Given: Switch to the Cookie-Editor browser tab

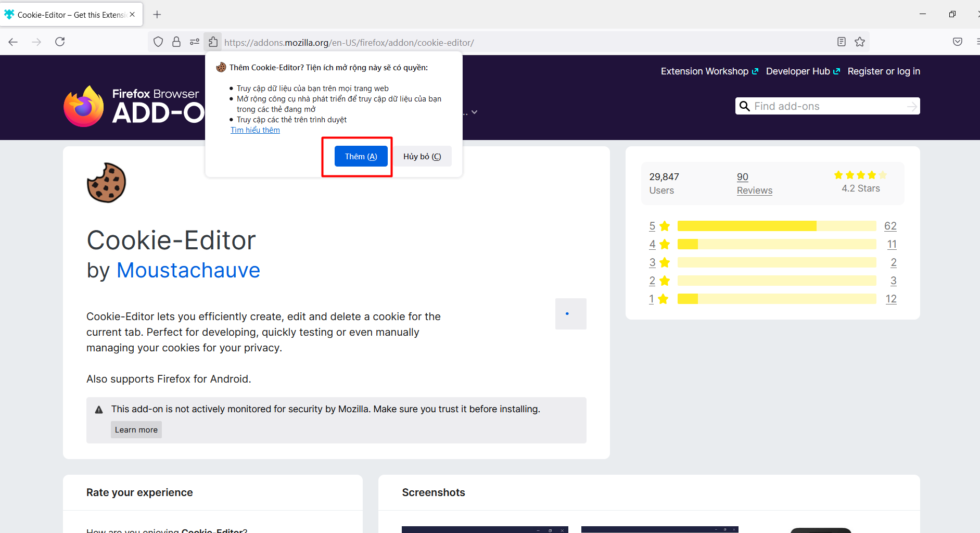Looking at the screenshot, I should (x=68, y=14).
